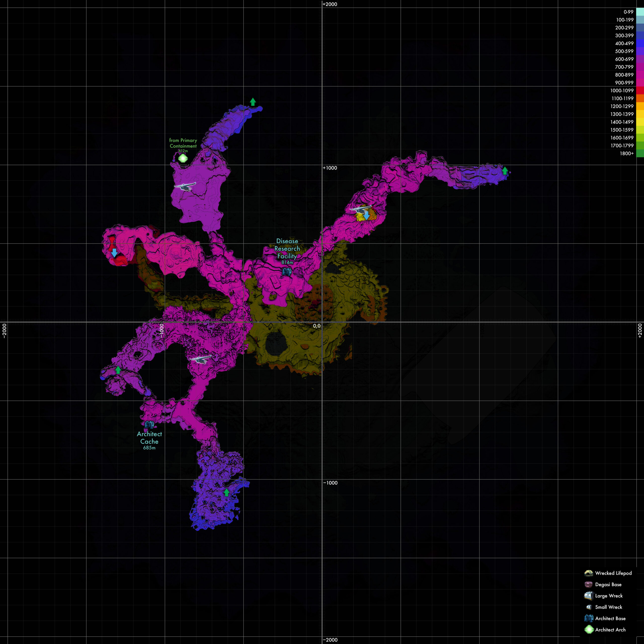Click the Degasi Base legend icon
644x644 pixels.
click(589, 584)
